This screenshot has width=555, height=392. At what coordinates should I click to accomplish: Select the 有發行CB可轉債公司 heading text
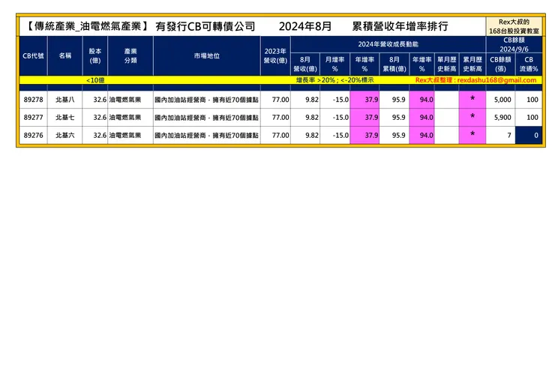tap(205, 26)
